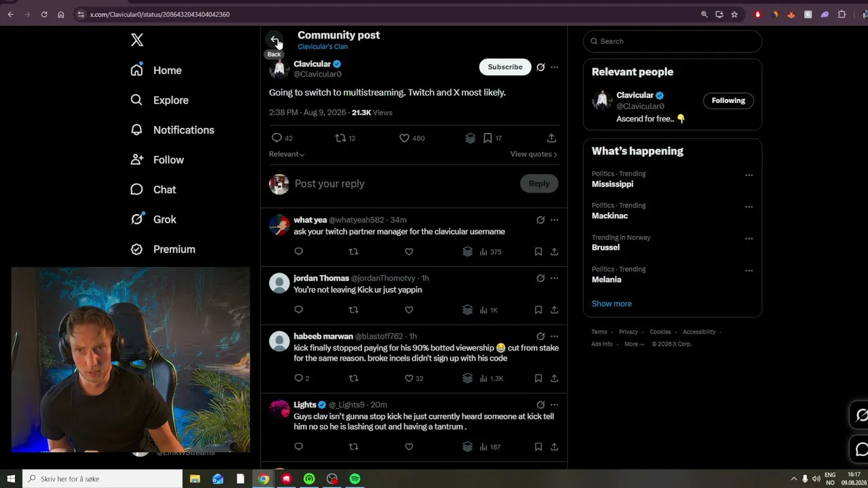The width and height of the screenshot is (868, 488).
Task: Open Follow in the sidebar
Action: [157, 160]
